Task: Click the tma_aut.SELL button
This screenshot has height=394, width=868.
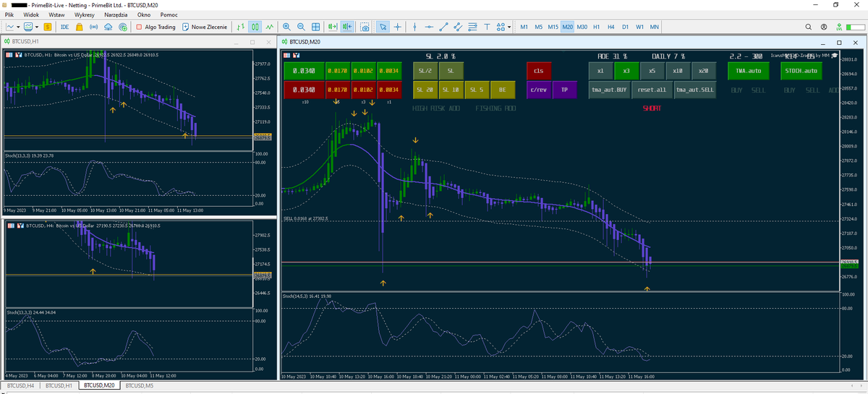Action: (x=694, y=90)
